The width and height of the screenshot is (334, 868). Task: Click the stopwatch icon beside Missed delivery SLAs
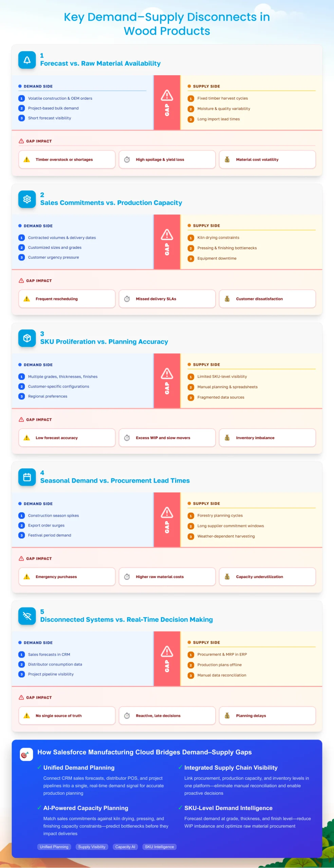[127, 299]
